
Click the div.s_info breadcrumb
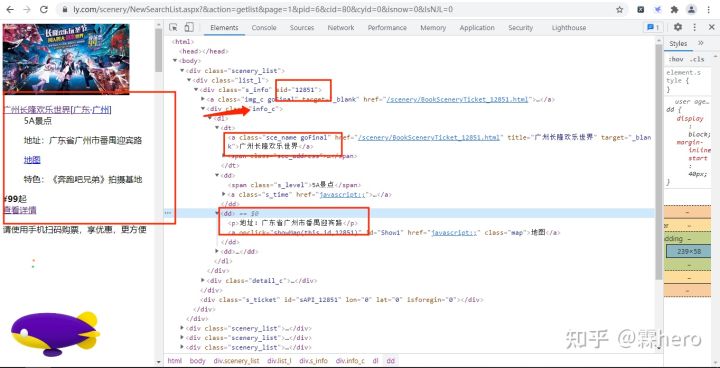click(314, 361)
